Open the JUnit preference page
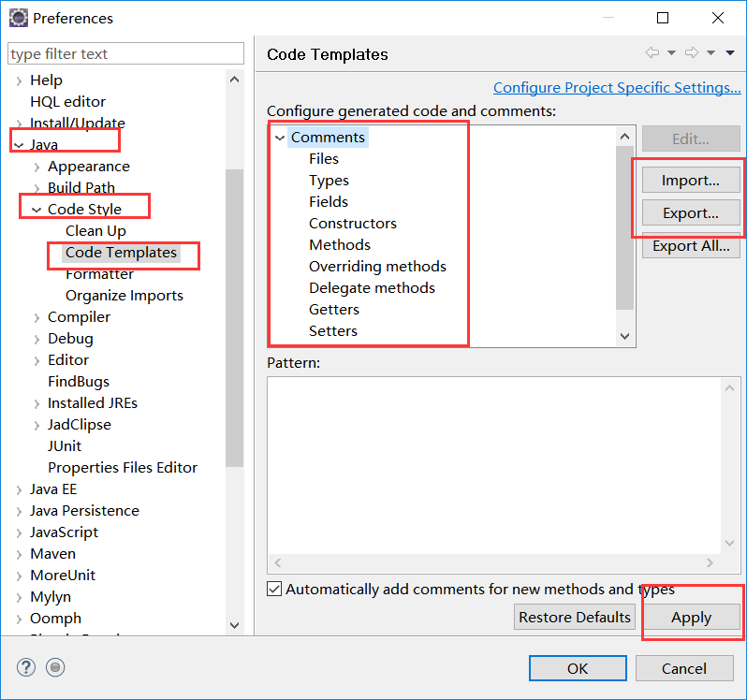This screenshot has height=700, width=747. tap(65, 446)
